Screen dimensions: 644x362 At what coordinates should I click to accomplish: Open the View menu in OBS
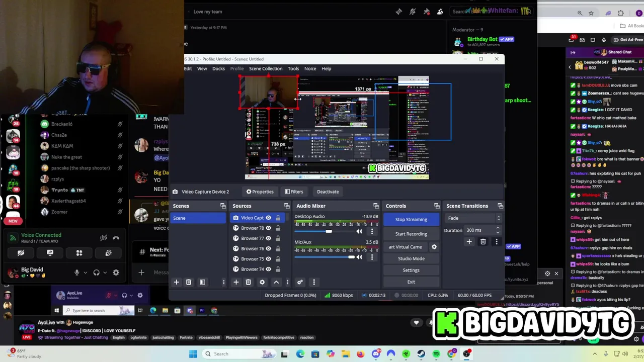[x=202, y=69]
